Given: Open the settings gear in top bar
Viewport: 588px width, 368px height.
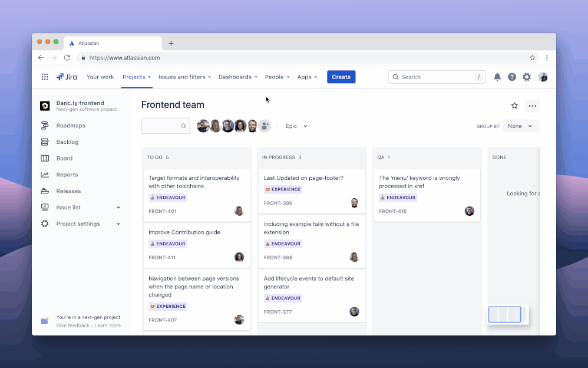Looking at the screenshot, I should pyautogui.click(x=527, y=77).
